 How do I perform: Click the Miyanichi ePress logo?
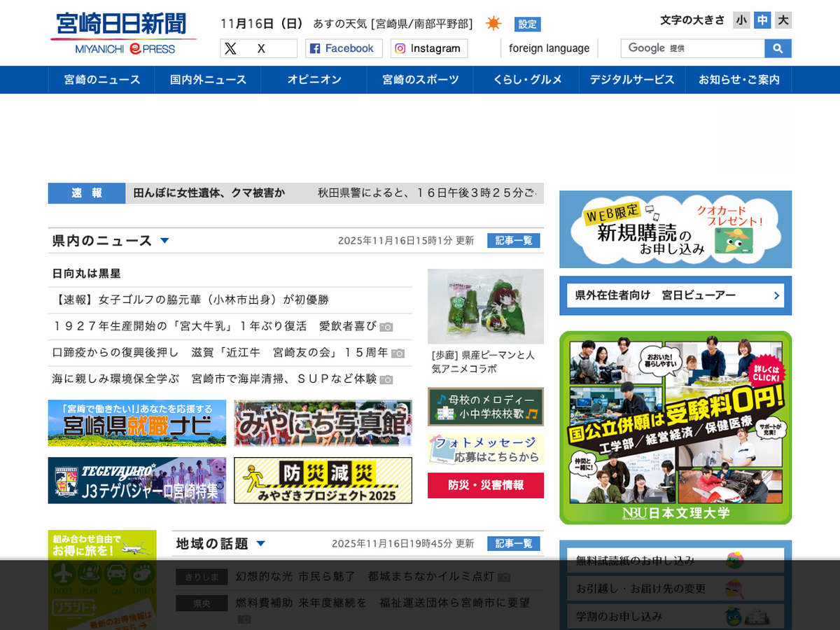point(123,34)
